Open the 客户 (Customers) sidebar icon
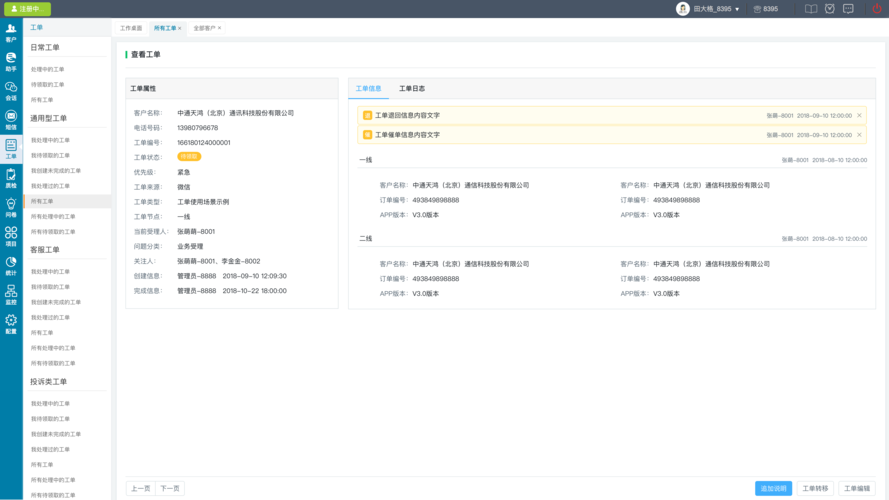Image resolution: width=889 pixels, height=500 pixels. [x=11, y=32]
